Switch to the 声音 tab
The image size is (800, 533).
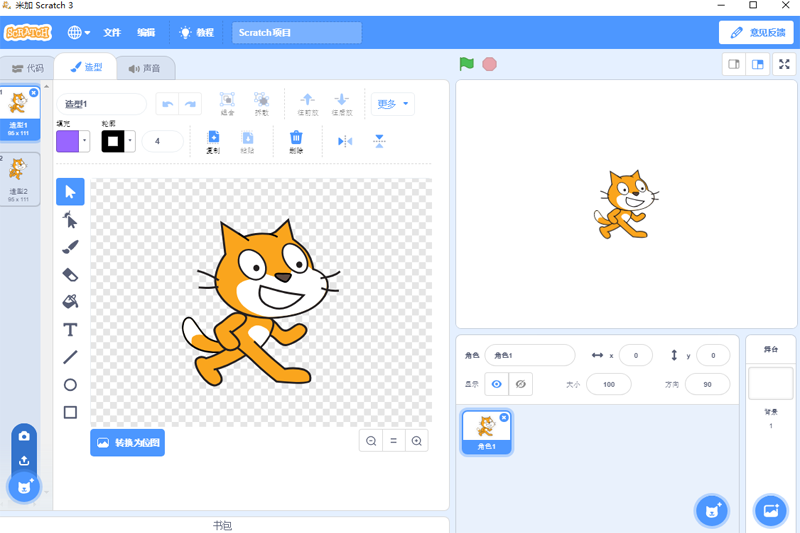[144, 68]
